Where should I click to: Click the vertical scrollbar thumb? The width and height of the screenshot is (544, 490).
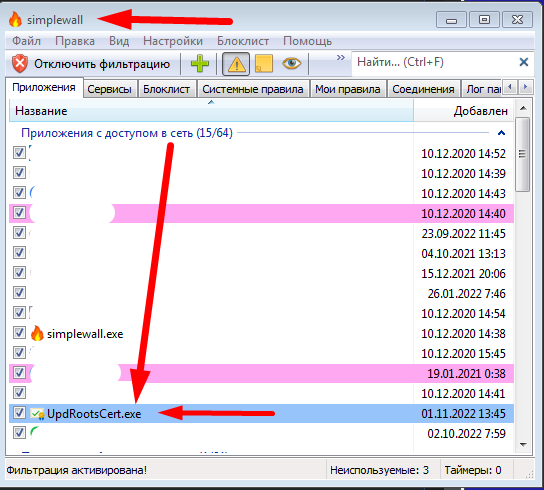[x=522, y=154]
